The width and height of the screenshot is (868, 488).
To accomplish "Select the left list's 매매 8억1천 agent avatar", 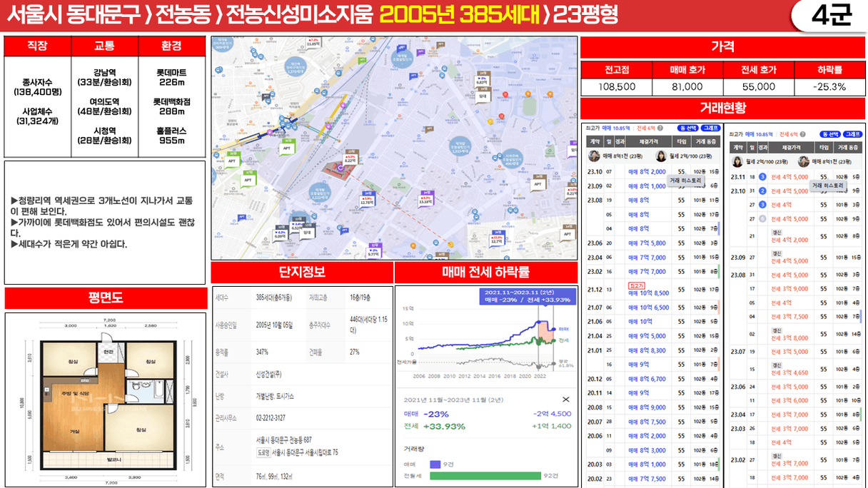I will [593, 157].
